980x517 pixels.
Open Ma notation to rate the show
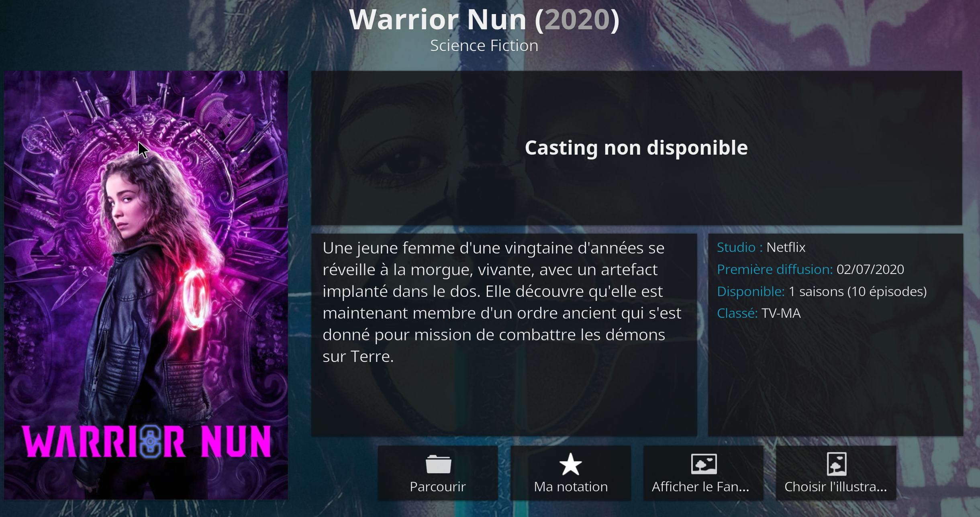tap(571, 473)
